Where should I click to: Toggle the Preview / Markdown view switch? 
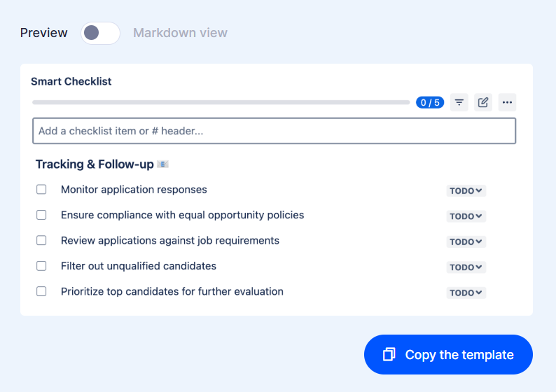tap(100, 33)
